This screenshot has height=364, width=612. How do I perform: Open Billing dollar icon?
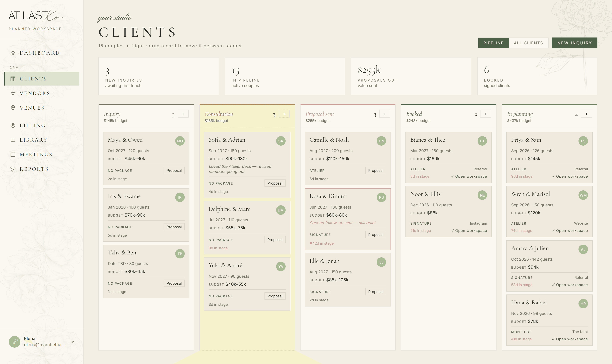(13, 125)
